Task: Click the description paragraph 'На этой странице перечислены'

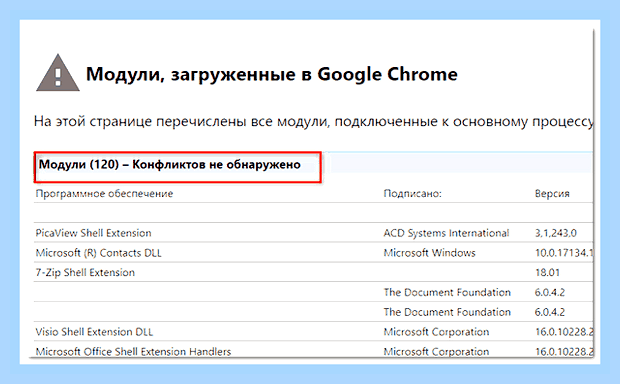Action: [x=313, y=121]
